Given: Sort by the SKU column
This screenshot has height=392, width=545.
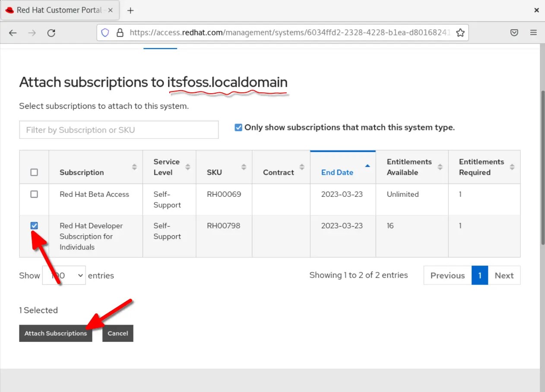Looking at the screenshot, I should (x=224, y=167).
